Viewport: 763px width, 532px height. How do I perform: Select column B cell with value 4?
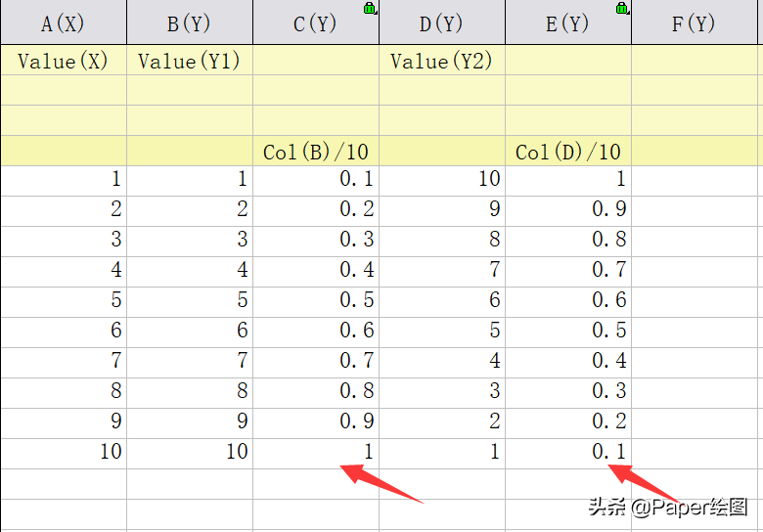pyautogui.click(x=190, y=272)
